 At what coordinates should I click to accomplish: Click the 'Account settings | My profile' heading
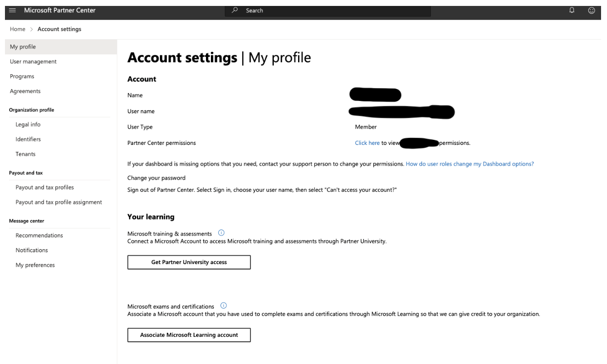coord(219,58)
